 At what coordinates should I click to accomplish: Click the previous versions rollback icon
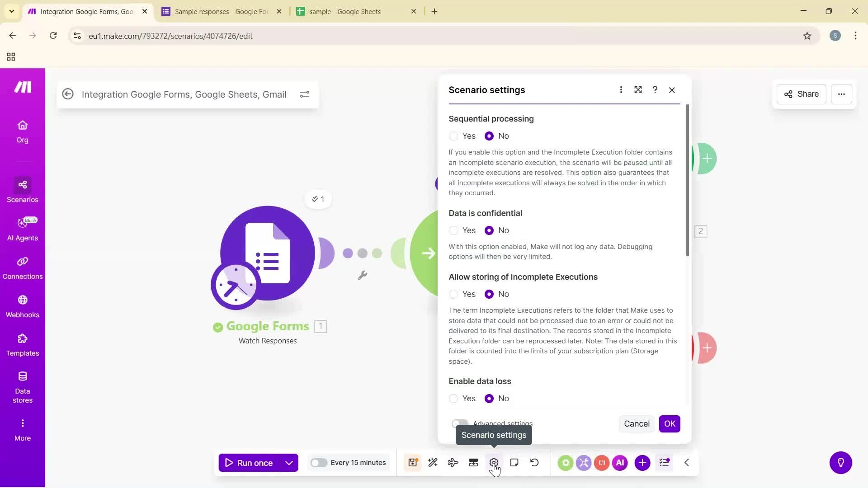coord(534,462)
